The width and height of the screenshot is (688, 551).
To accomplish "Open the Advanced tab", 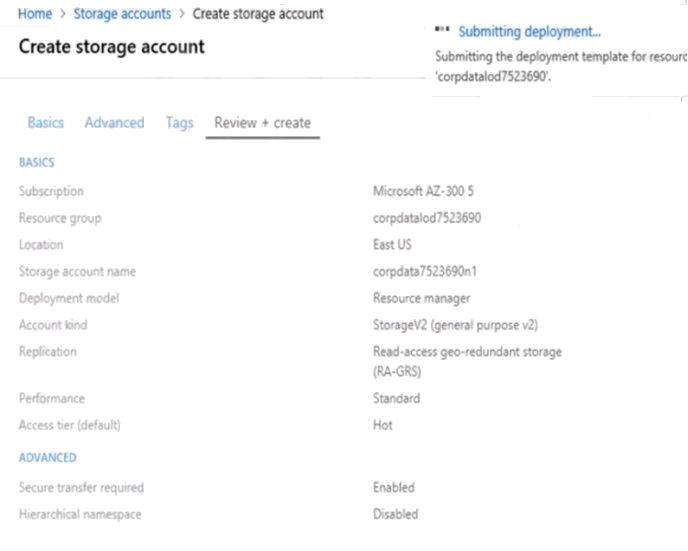I will 114,123.
